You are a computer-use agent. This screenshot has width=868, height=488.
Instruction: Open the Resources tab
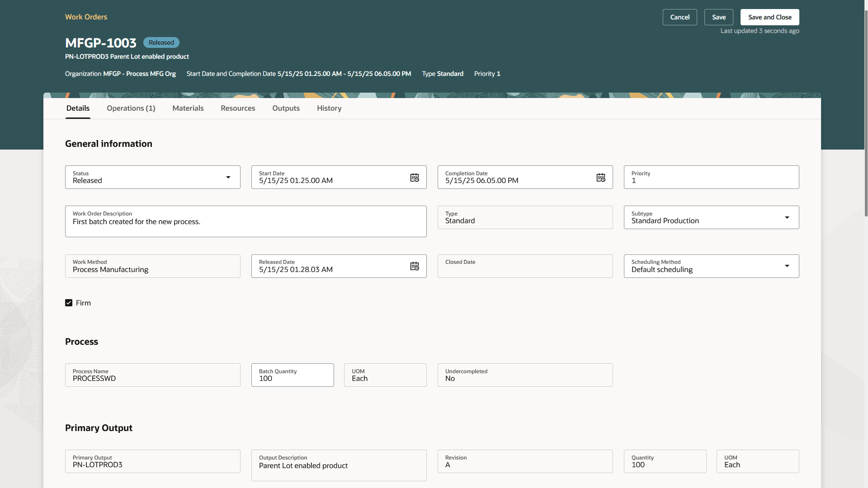pos(238,108)
